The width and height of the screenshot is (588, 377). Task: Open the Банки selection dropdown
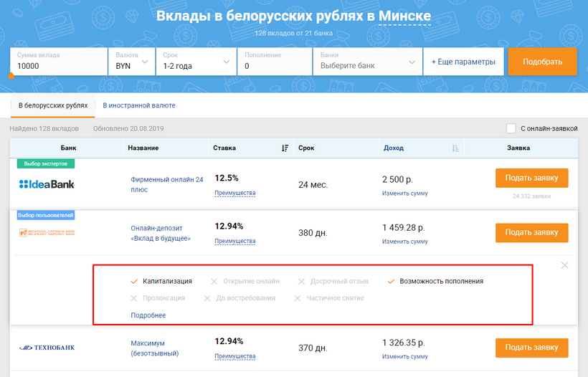[x=366, y=62]
